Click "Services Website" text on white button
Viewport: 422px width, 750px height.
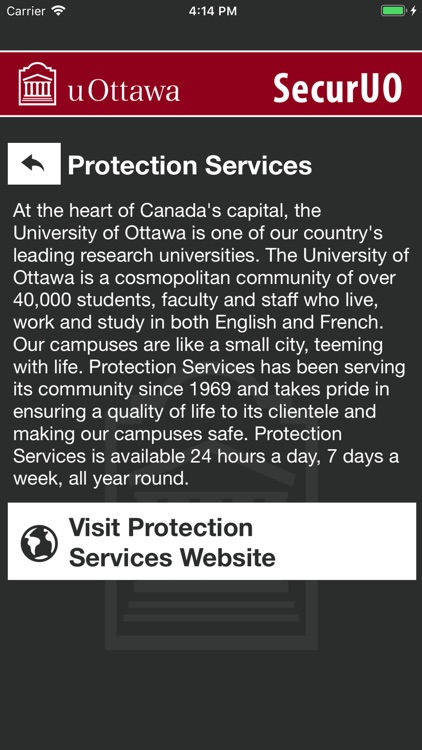click(172, 558)
